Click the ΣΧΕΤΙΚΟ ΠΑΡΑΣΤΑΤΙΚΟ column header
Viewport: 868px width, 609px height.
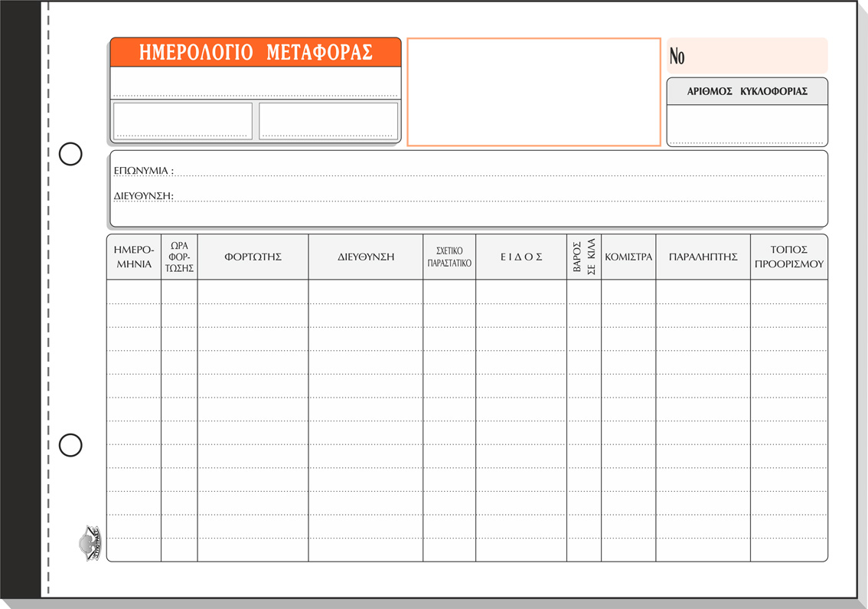(449, 257)
